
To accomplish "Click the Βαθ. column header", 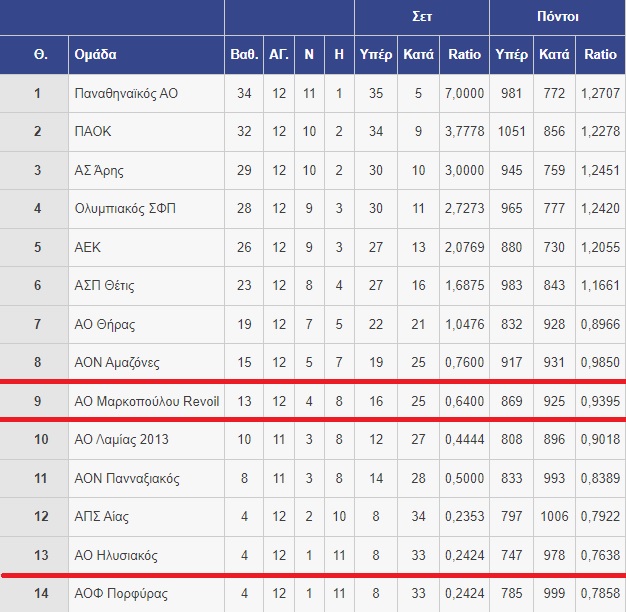I will pos(244,54).
